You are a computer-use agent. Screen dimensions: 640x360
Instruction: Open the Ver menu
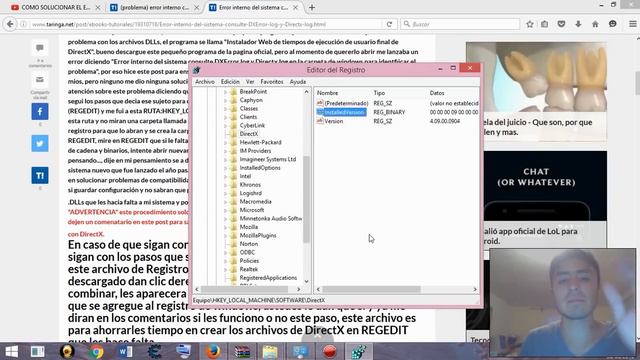click(x=250, y=82)
